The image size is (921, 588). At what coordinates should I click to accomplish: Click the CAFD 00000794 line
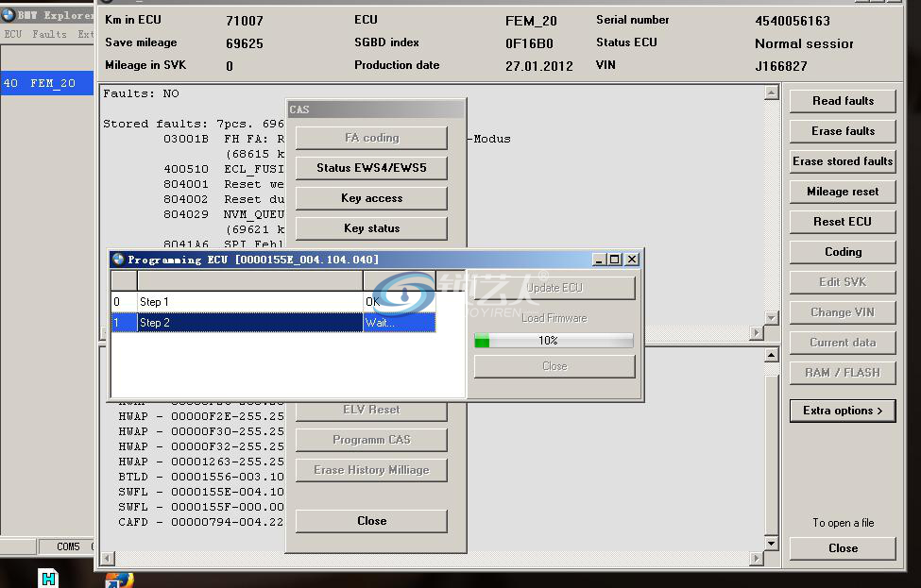[201, 522]
